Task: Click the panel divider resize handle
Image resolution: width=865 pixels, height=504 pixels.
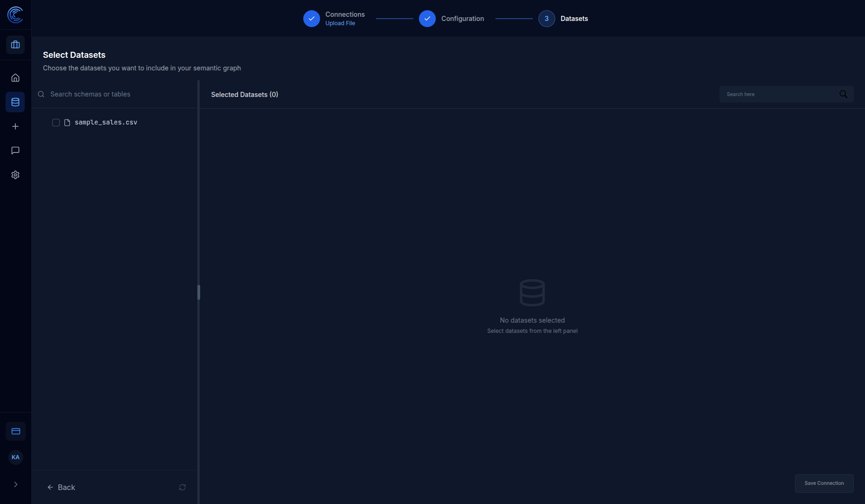Action: 199,292
